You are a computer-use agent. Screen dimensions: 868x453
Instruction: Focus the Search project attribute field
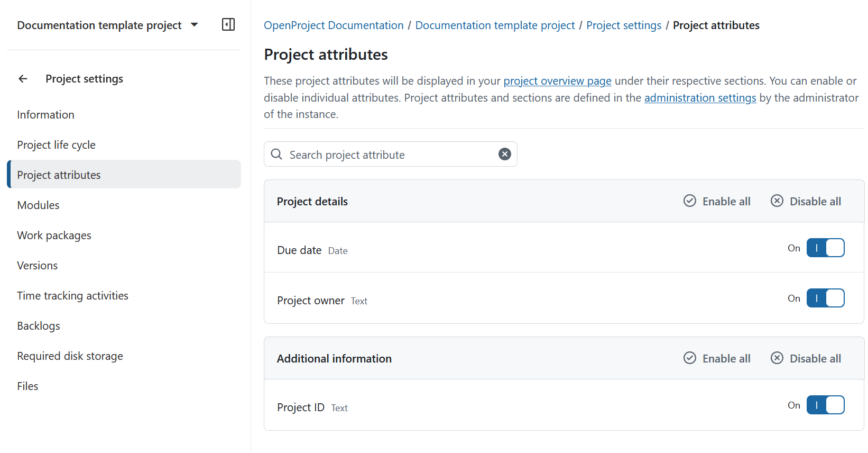[390, 155]
